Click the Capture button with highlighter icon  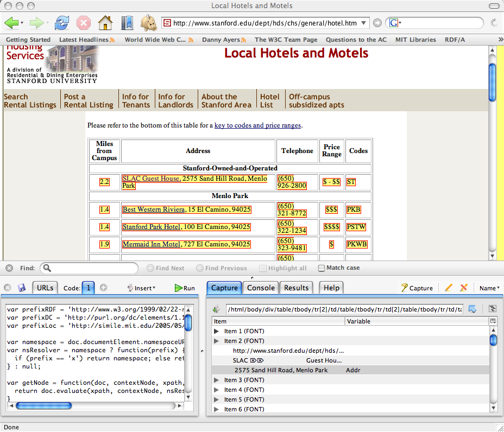(417, 288)
